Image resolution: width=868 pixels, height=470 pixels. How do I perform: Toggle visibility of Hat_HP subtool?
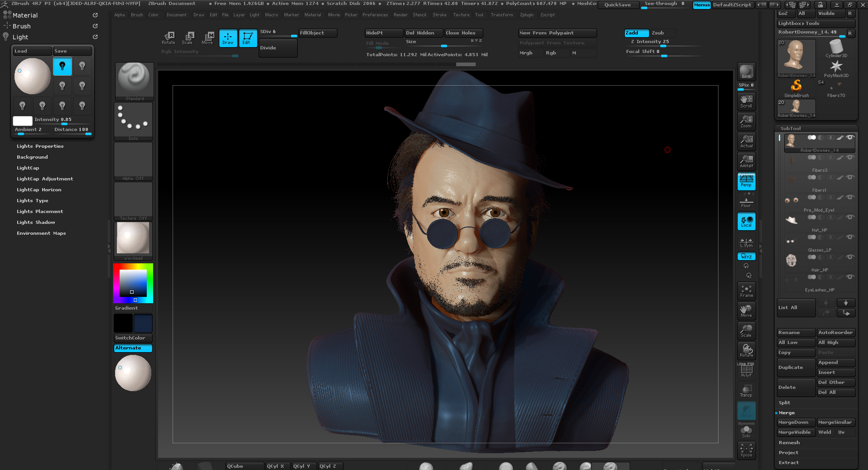coord(850,217)
